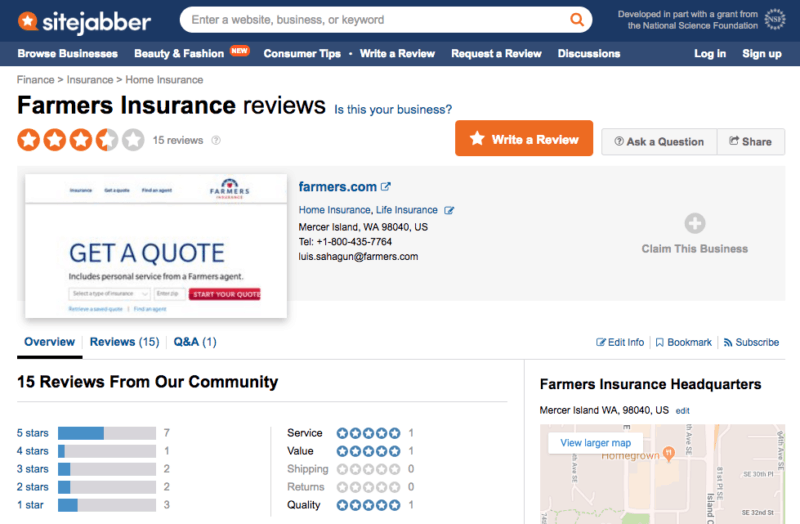Click View larger map on the map
Viewport: 800px width, 524px height.
tap(595, 443)
